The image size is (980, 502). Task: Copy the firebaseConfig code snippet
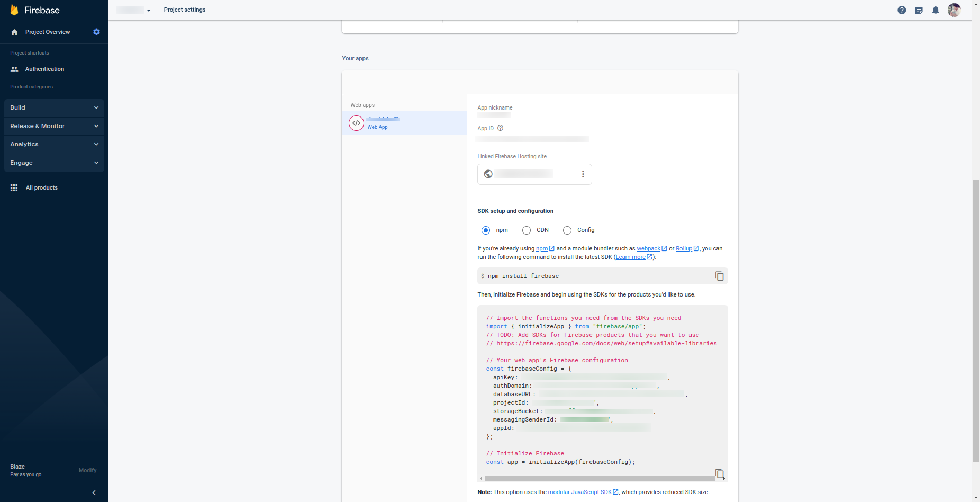pyautogui.click(x=720, y=473)
